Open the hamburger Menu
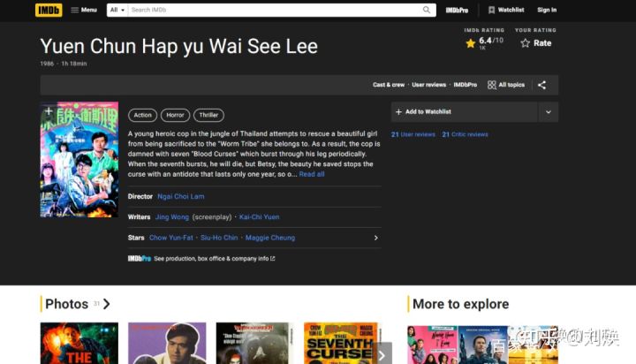The height and width of the screenshot is (364, 636). (x=84, y=10)
